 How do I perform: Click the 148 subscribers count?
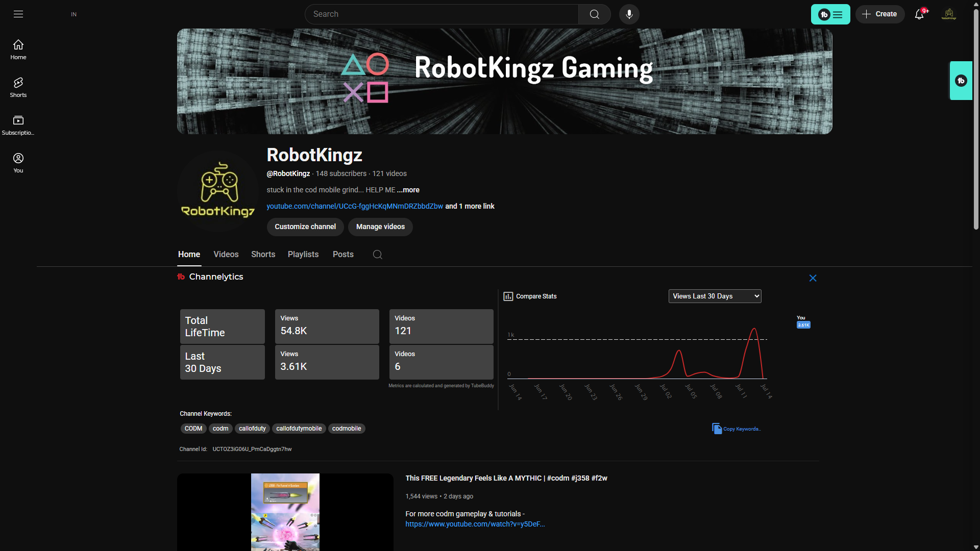341,173
